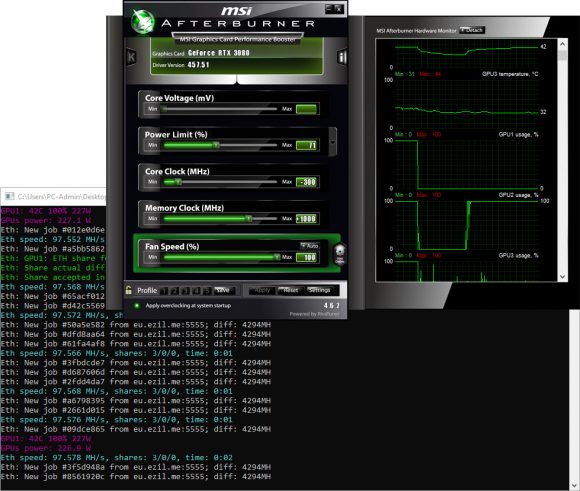The image size is (580, 491).
Task: Click the Fan Speed value field 100
Action: [x=306, y=257]
